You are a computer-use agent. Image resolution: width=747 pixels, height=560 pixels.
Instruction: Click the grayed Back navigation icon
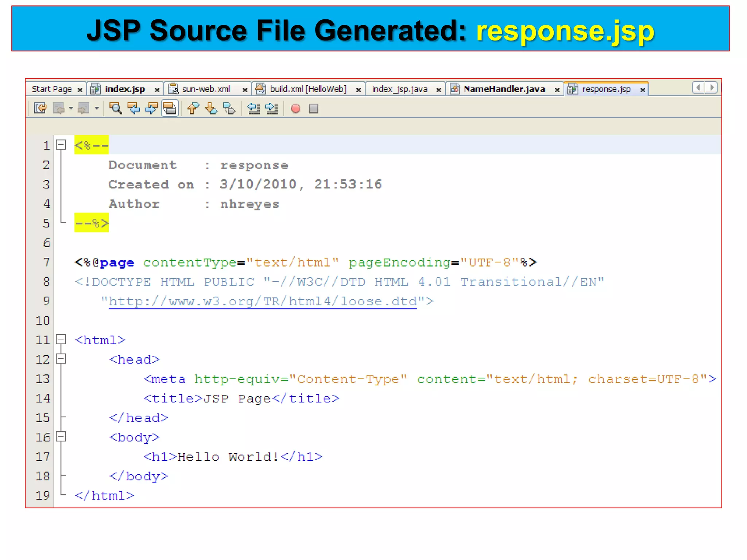[59, 108]
